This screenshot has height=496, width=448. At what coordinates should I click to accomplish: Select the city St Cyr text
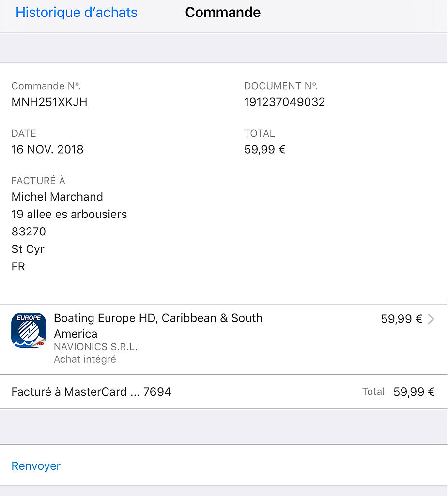(x=28, y=249)
